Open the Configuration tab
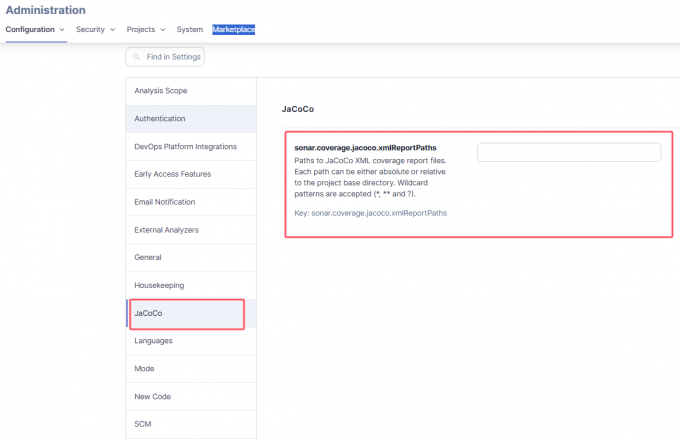The width and height of the screenshot is (680, 440). pos(30,29)
